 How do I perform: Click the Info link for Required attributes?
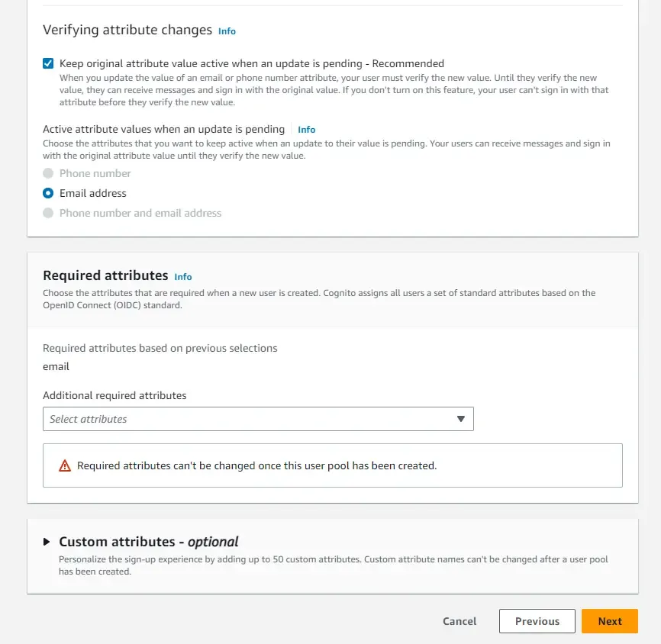pos(182,277)
